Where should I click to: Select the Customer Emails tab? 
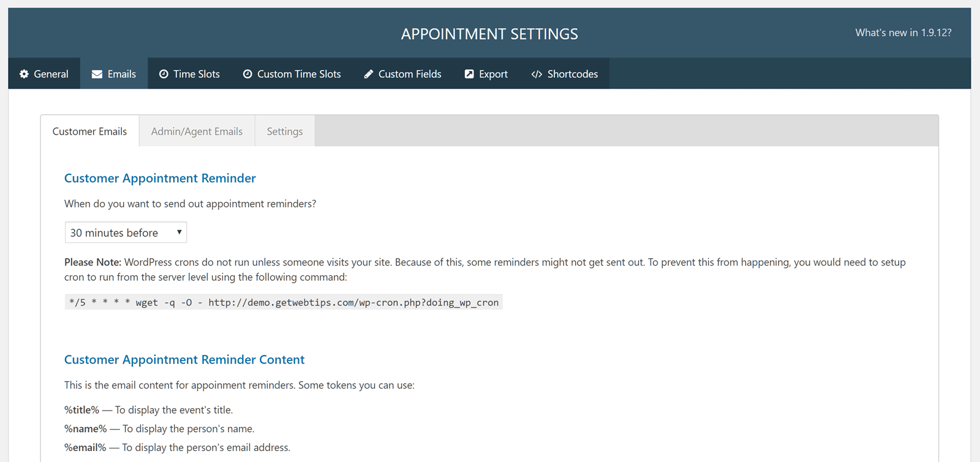tap(89, 132)
